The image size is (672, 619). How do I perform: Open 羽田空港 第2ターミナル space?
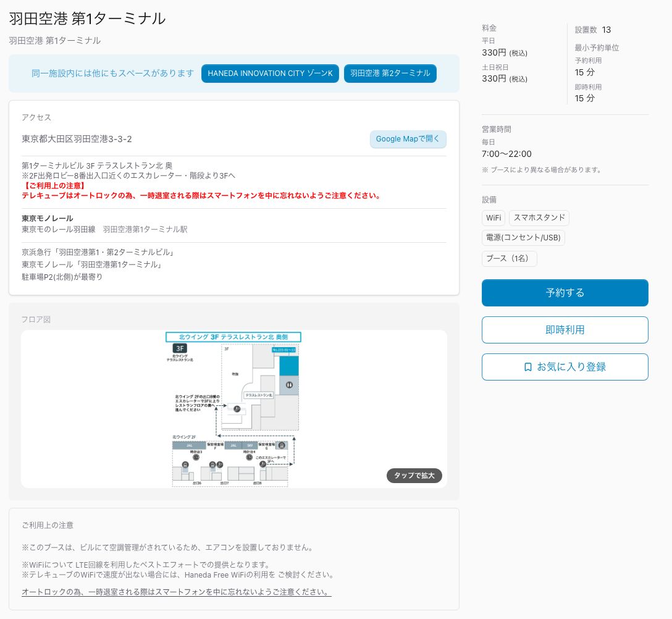[390, 74]
